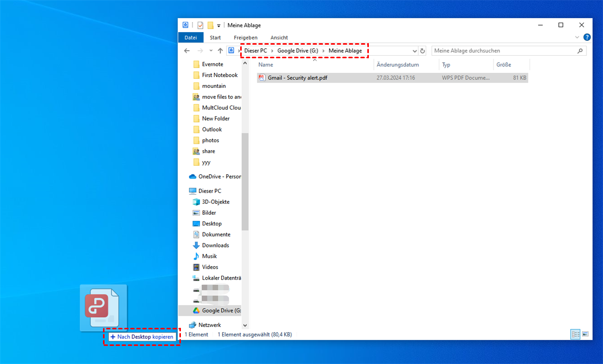Sort files by Änderungsdatum column

point(397,65)
